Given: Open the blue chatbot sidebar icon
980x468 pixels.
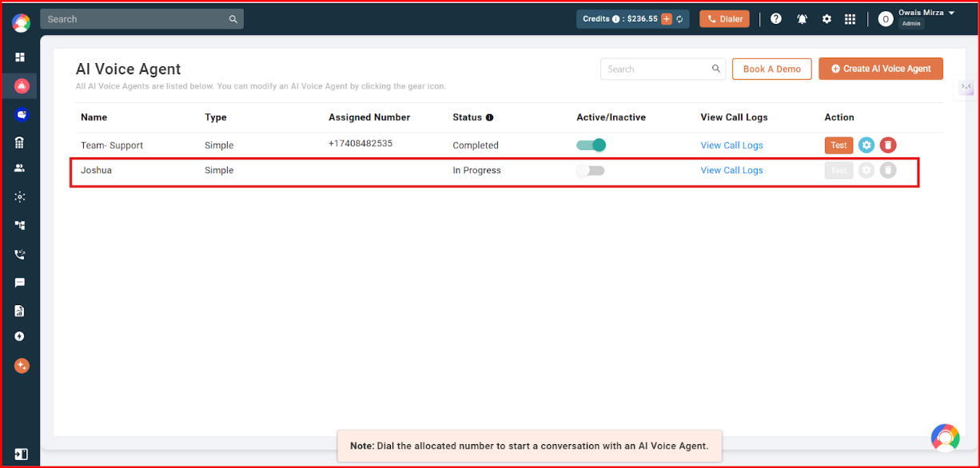Looking at the screenshot, I should pos(22,115).
